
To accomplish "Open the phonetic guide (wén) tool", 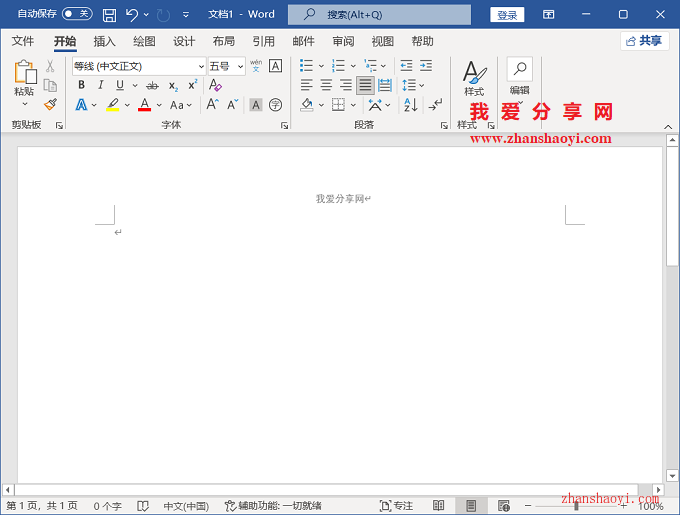I will [x=256, y=66].
